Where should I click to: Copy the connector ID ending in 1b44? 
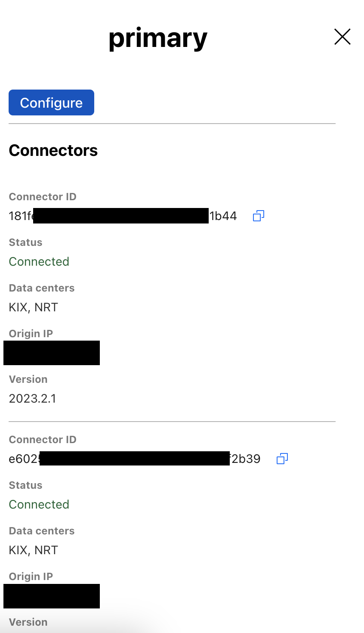click(259, 216)
